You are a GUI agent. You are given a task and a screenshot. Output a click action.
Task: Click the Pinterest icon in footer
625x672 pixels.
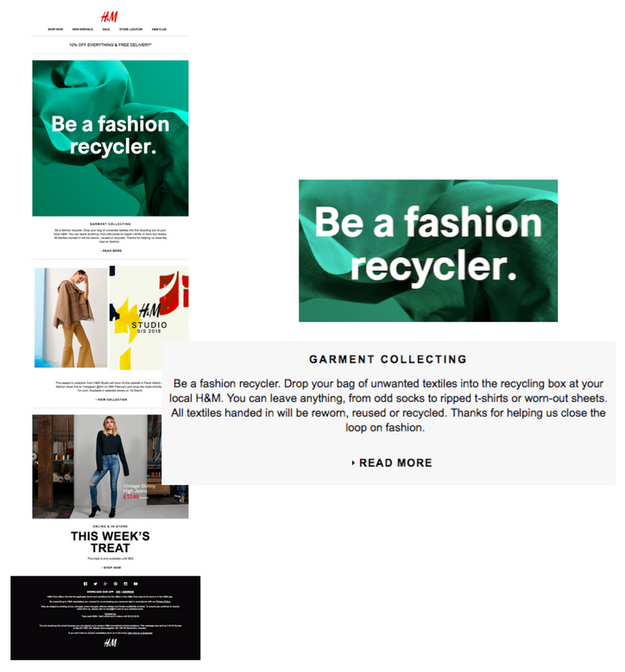[x=116, y=584]
